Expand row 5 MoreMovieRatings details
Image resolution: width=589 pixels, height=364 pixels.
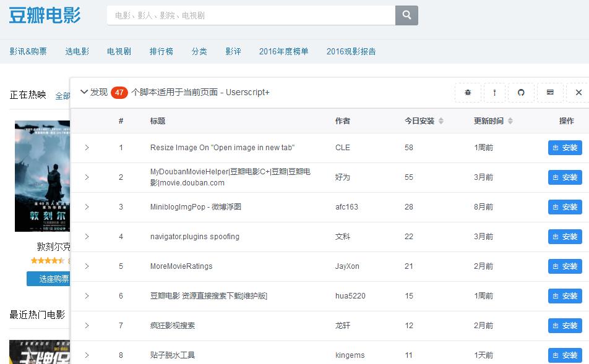click(x=87, y=266)
